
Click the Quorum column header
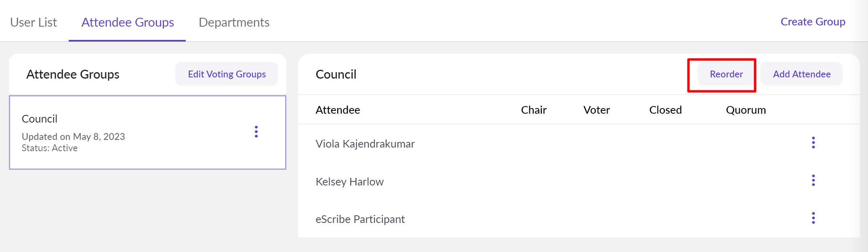(746, 110)
